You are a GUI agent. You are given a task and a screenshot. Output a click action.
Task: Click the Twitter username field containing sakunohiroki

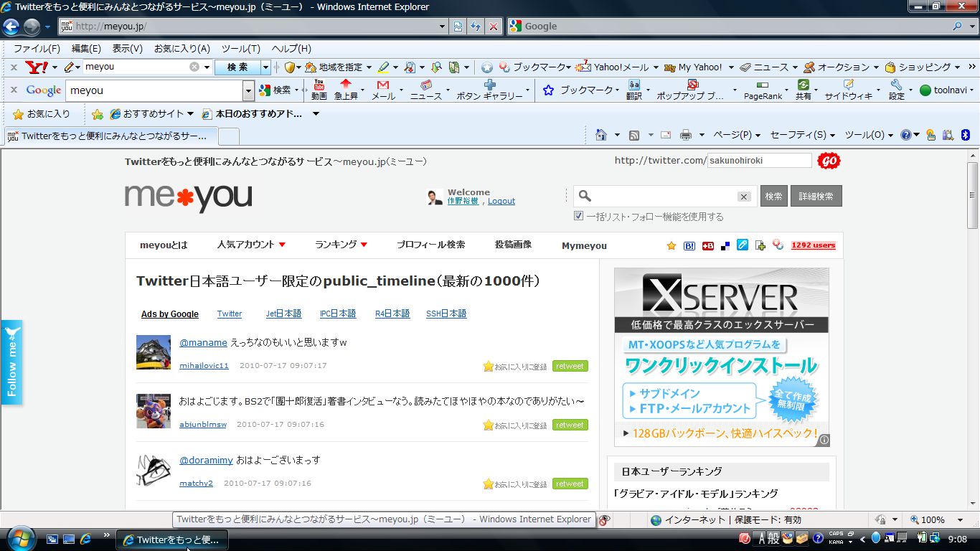pyautogui.click(x=759, y=161)
